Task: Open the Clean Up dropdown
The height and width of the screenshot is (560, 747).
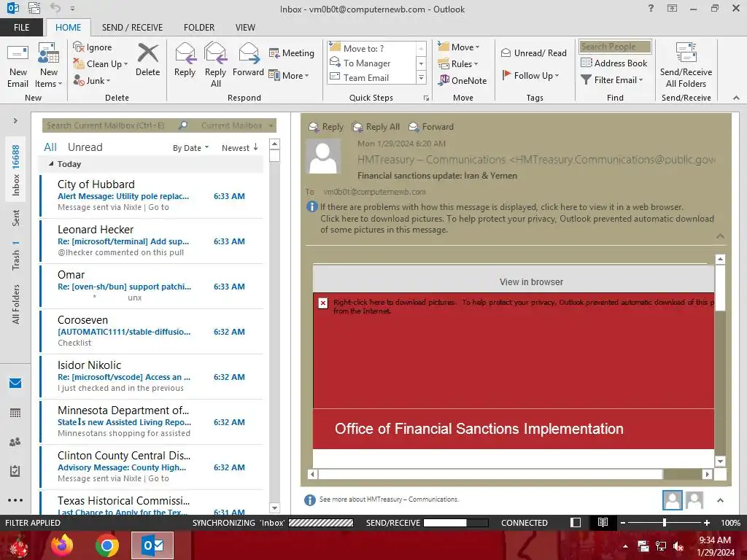Action: coord(101,64)
